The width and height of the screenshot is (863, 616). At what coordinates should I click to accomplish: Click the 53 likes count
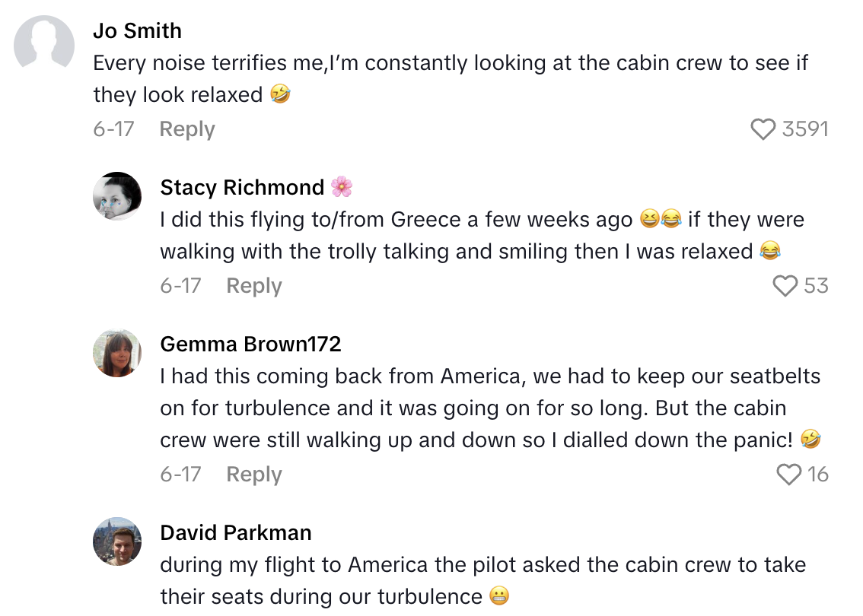tap(816, 286)
